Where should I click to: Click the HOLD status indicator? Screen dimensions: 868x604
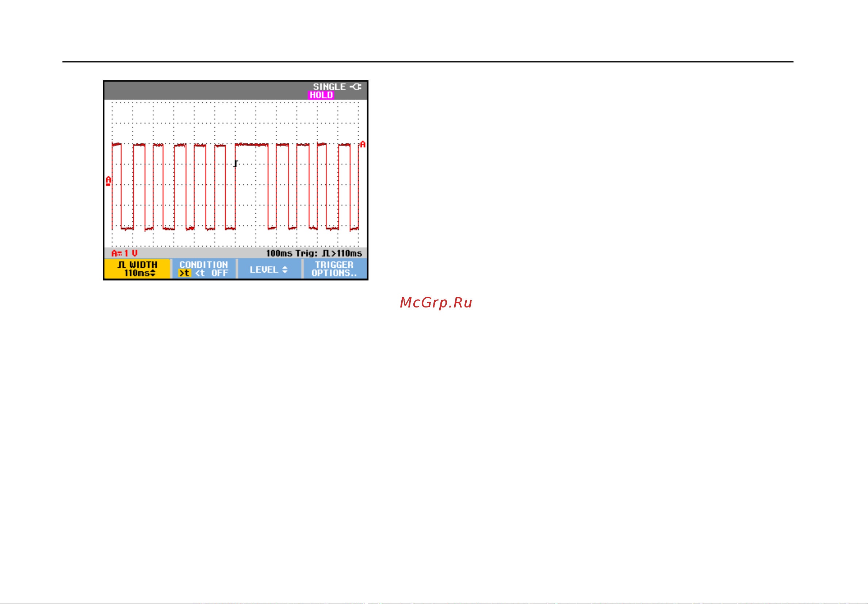click(321, 95)
